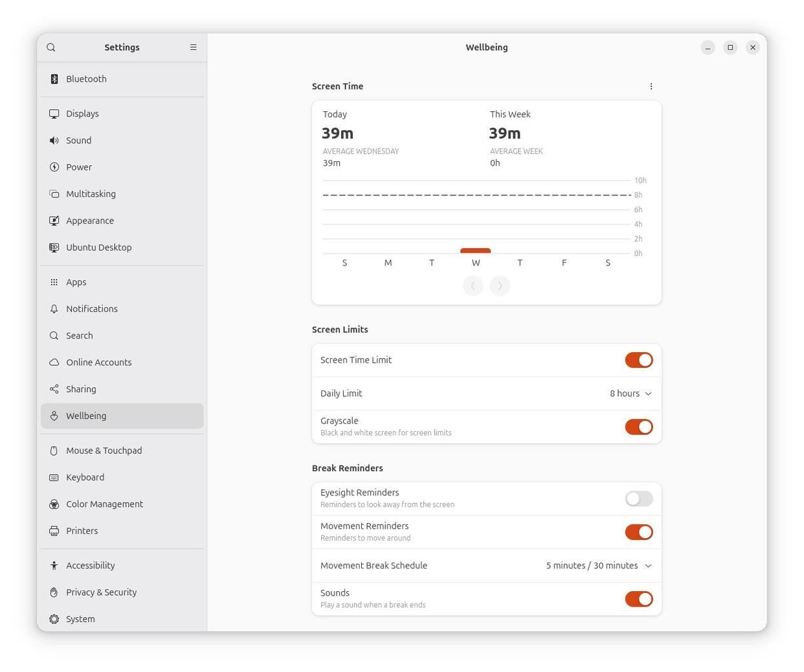Click the Wellbeing icon in sidebar

(54, 416)
